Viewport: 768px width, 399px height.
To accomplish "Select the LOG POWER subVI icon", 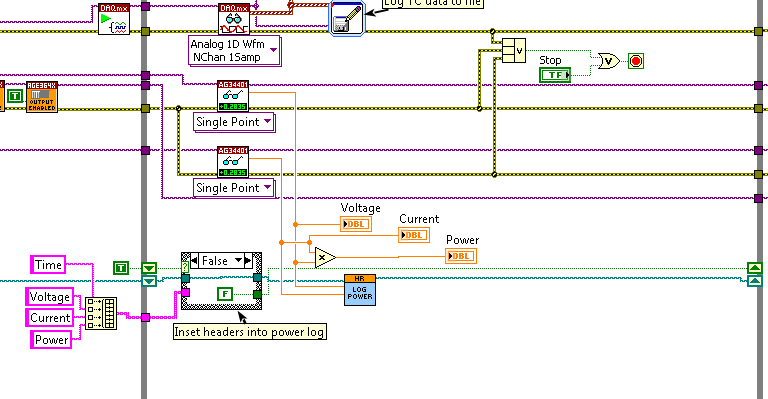I will tap(360, 290).
